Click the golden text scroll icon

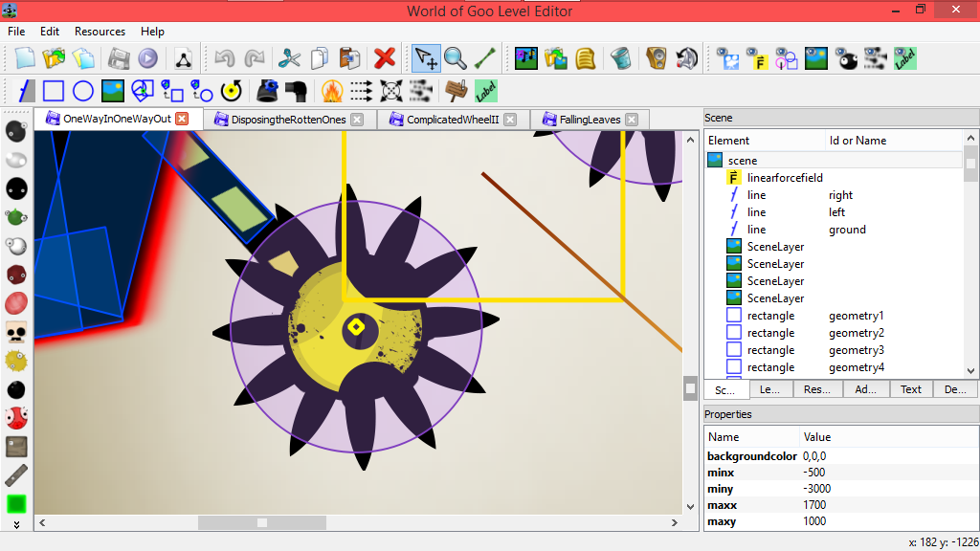click(586, 58)
